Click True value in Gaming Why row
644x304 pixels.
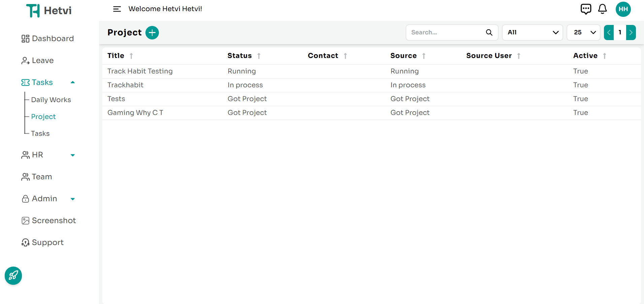581,113
